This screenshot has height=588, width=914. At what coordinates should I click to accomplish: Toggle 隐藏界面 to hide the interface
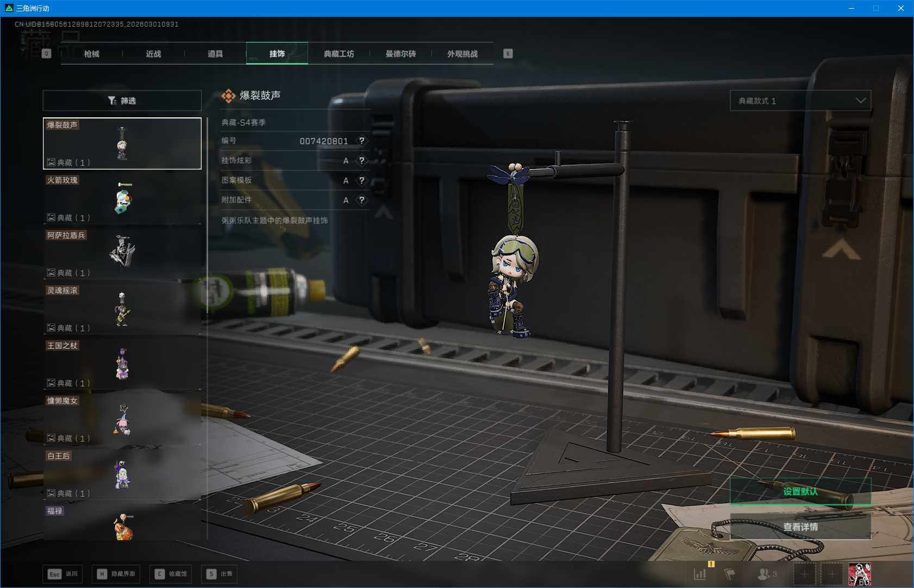pos(116,574)
